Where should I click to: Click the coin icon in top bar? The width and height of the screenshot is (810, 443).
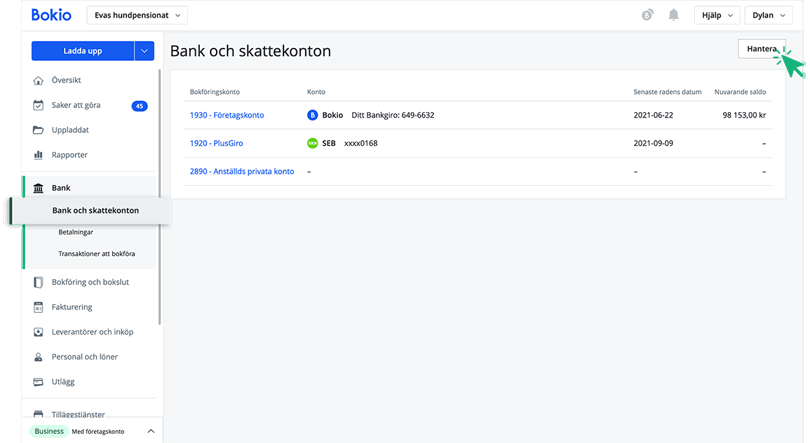648,15
